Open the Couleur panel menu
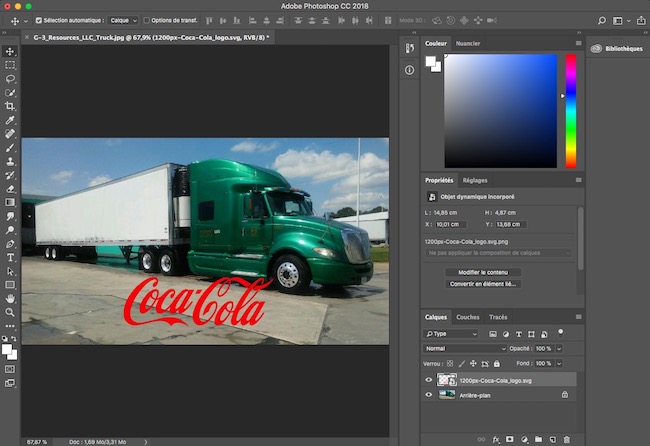This screenshot has width=650, height=446. (x=578, y=43)
